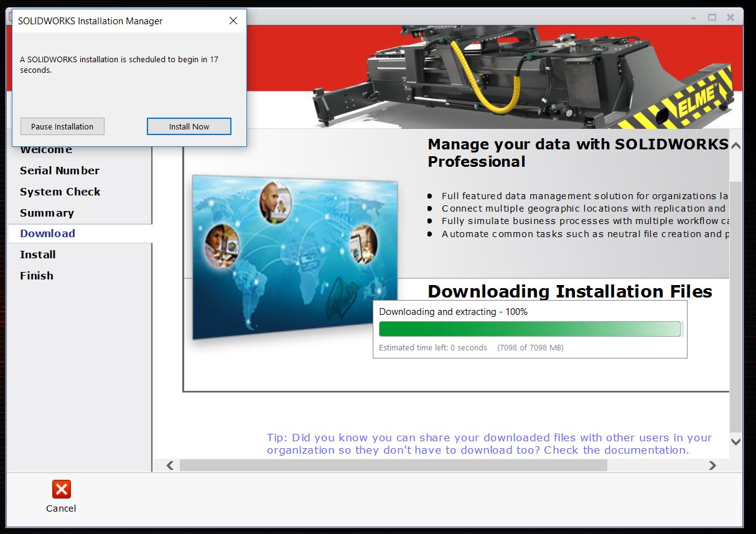Click the horizontal scrollbar left arrow
This screenshot has height=534, width=756.
[170, 466]
